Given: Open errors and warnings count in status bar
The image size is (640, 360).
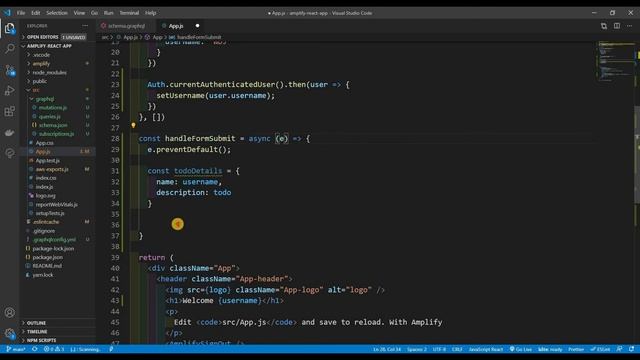Looking at the screenshot, I should click(x=54, y=349).
